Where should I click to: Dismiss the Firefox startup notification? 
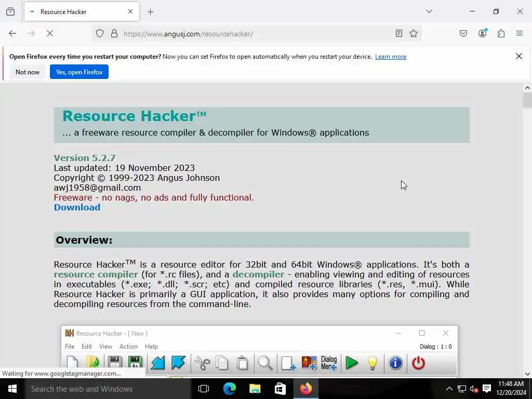tap(519, 56)
